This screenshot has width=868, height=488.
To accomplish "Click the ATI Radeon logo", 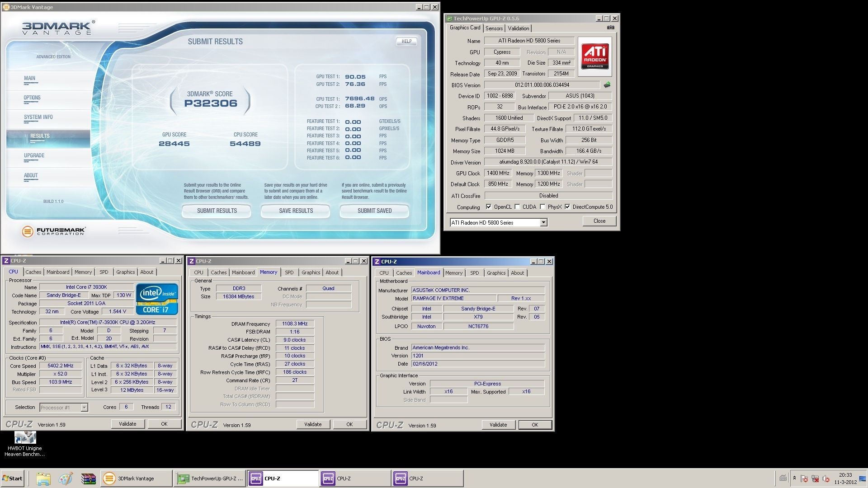I will (x=594, y=56).
